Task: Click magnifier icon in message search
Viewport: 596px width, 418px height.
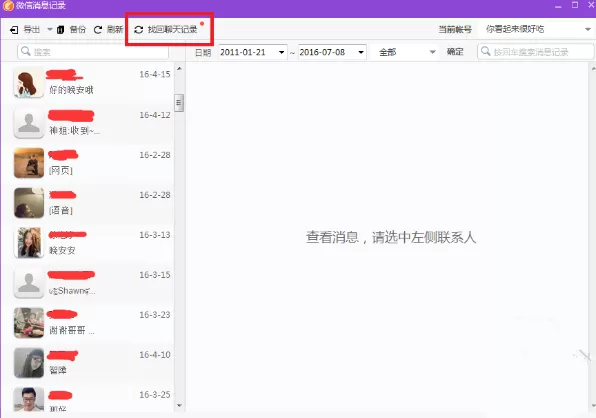Action: click(x=485, y=51)
